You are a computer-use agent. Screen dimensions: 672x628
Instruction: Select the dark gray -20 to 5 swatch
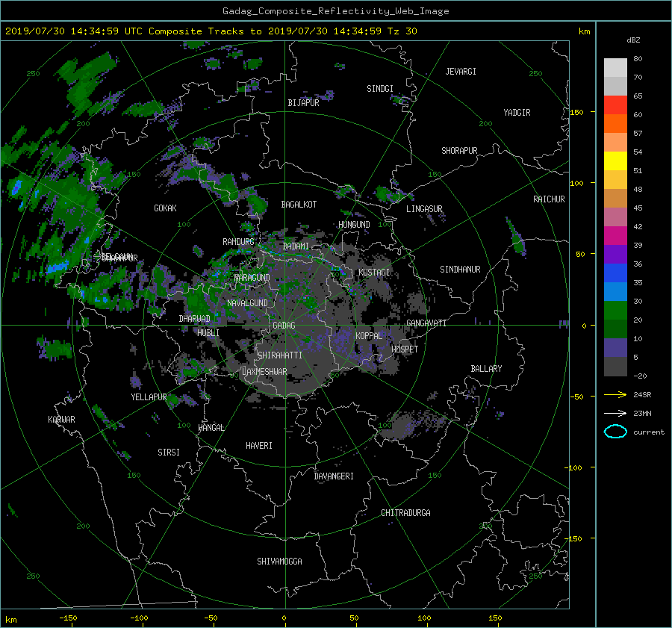tap(615, 366)
